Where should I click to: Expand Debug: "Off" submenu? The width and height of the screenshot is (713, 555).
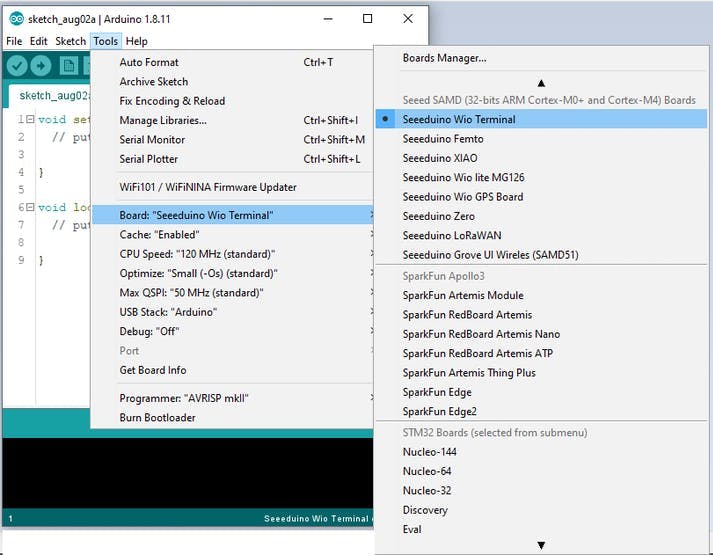click(x=233, y=331)
